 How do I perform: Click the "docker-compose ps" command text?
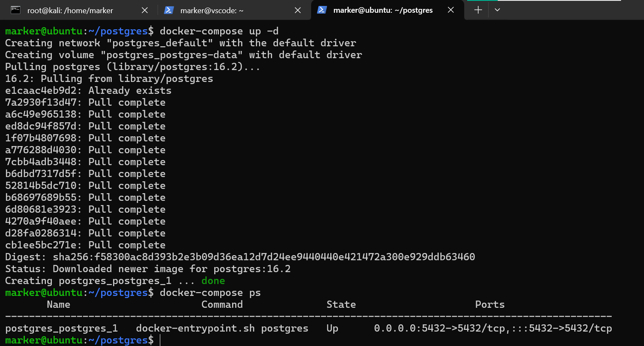click(210, 293)
